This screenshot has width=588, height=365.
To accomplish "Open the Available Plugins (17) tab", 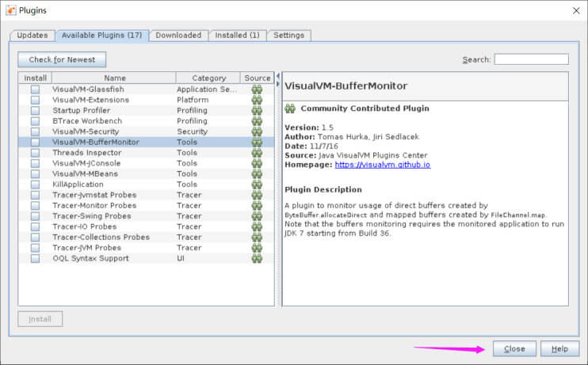I will tap(102, 35).
